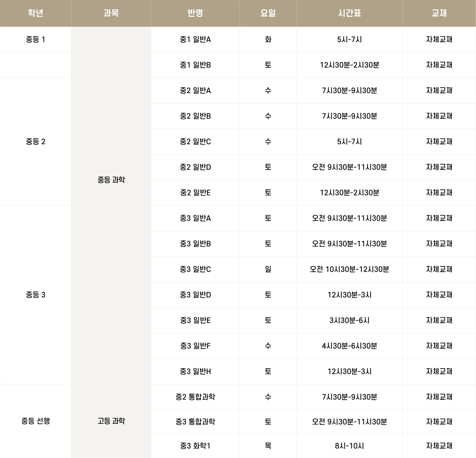The image size is (476, 458).
Task: Click the 고등 과학 subject cell
Action: click(111, 421)
